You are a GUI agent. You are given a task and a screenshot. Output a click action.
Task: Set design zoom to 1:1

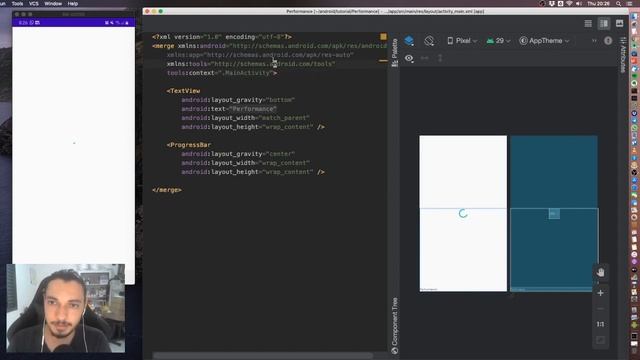pos(600,324)
